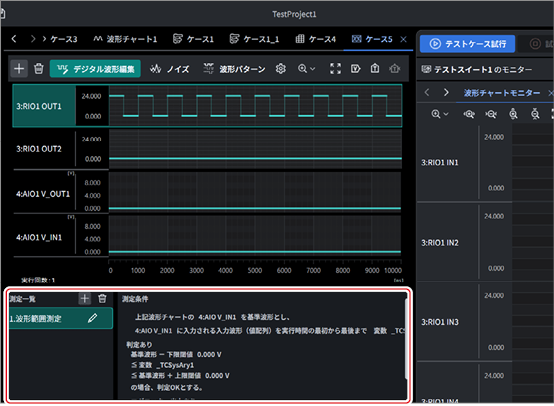Select the 3:RIO1 OUT2 signal row
The height and width of the screenshot is (406, 554).
(x=44, y=149)
